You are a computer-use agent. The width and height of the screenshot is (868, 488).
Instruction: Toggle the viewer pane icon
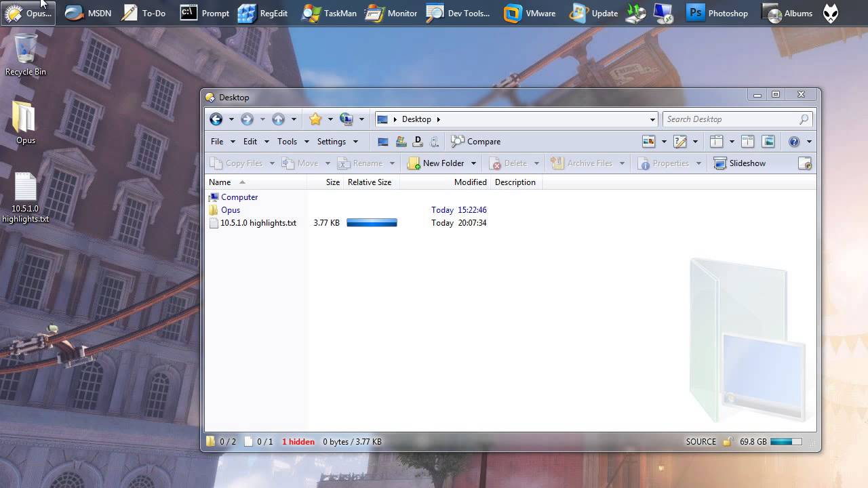coord(768,142)
